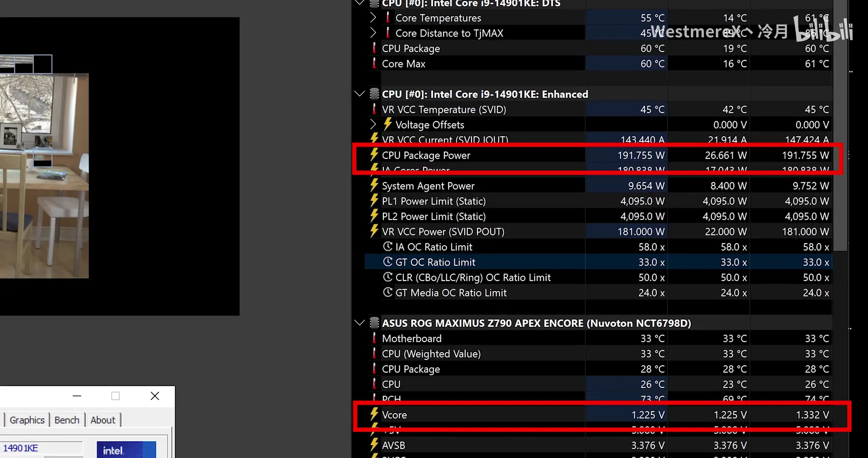Click the 55 °C Core Temperatures value
868x458 pixels.
coord(653,18)
